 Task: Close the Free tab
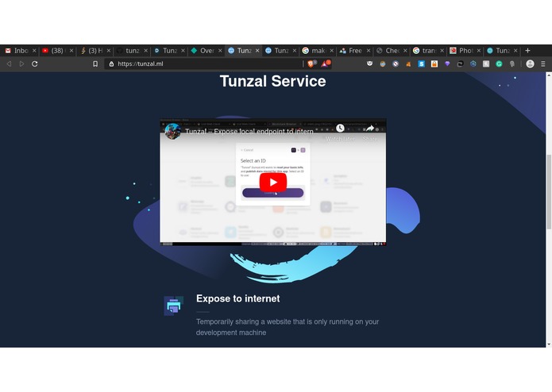(x=369, y=51)
